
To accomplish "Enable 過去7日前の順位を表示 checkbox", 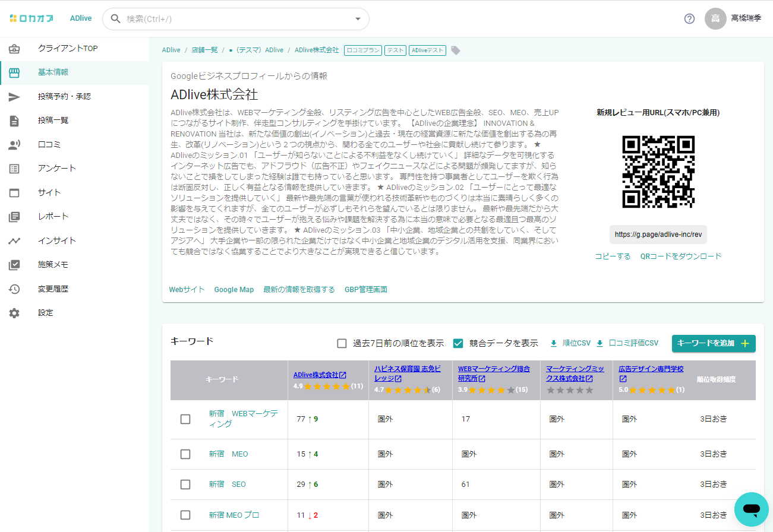I will (x=342, y=343).
